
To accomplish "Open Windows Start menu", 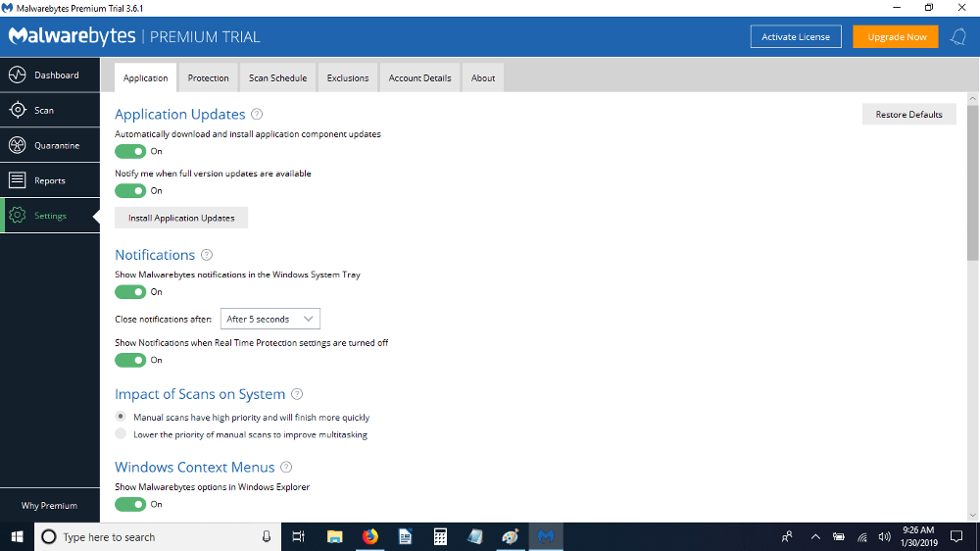I will pyautogui.click(x=17, y=536).
